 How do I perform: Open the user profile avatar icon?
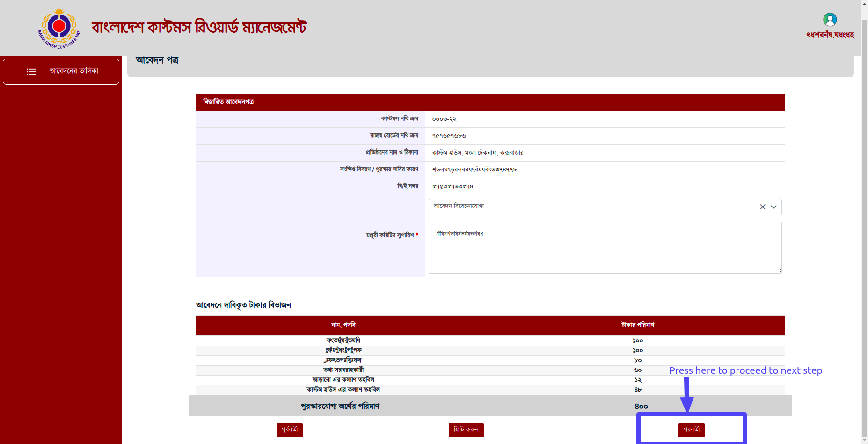point(830,20)
